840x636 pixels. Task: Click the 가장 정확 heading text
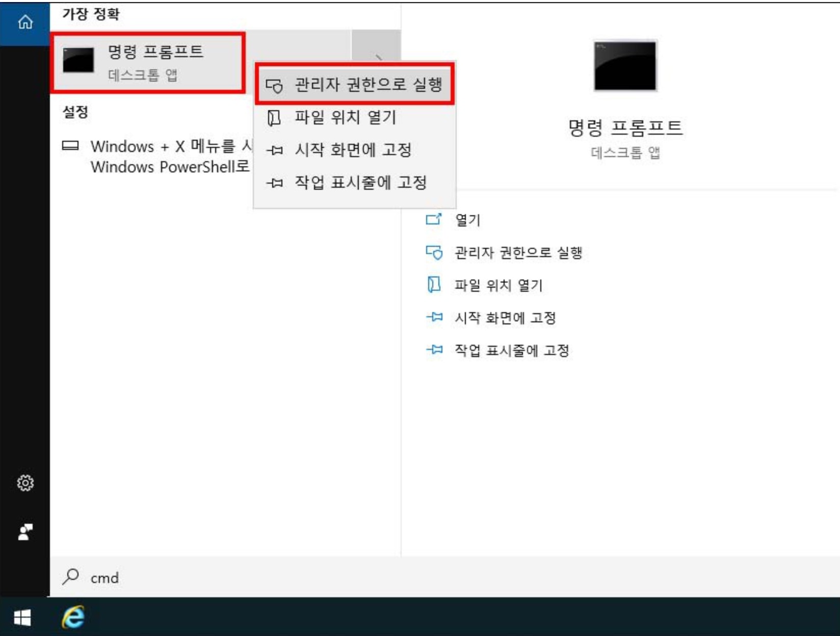point(91,14)
